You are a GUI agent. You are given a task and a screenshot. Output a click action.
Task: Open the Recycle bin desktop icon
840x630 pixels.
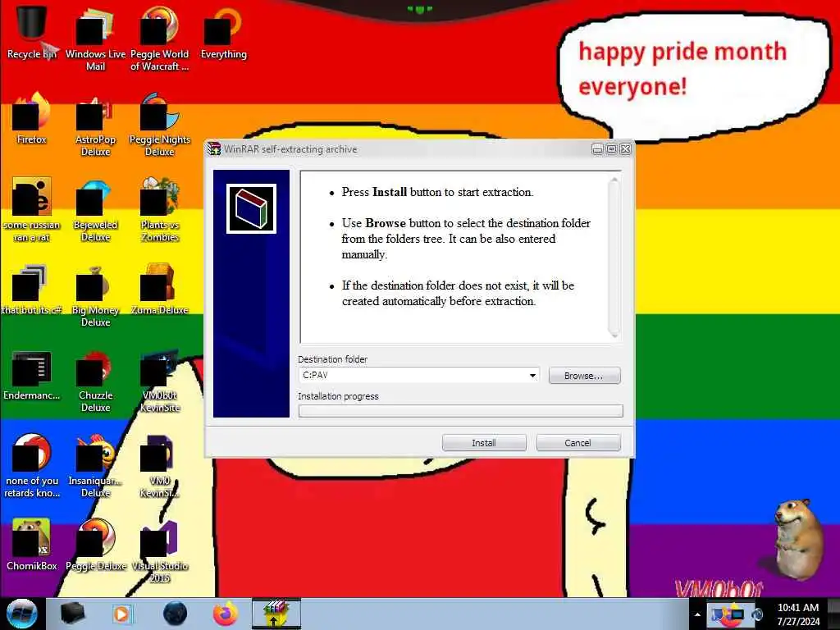pyautogui.click(x=32, y=33)
